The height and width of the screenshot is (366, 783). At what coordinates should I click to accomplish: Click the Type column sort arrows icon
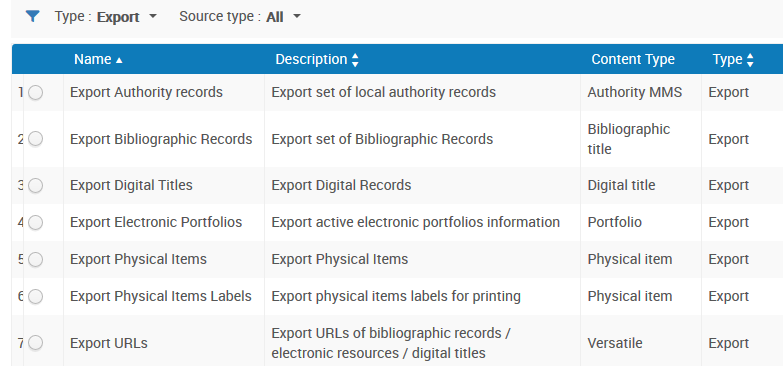[x=750, y=60]
